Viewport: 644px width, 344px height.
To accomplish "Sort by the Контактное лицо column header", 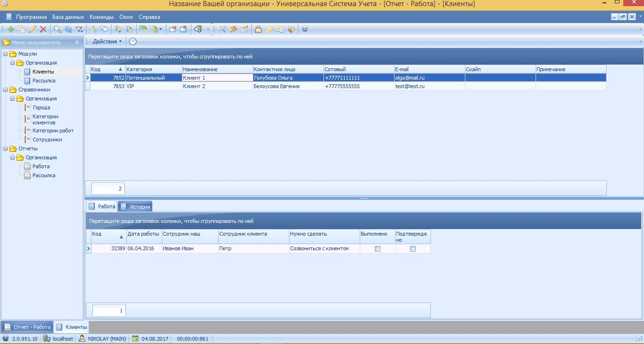I will click(288, 69).
